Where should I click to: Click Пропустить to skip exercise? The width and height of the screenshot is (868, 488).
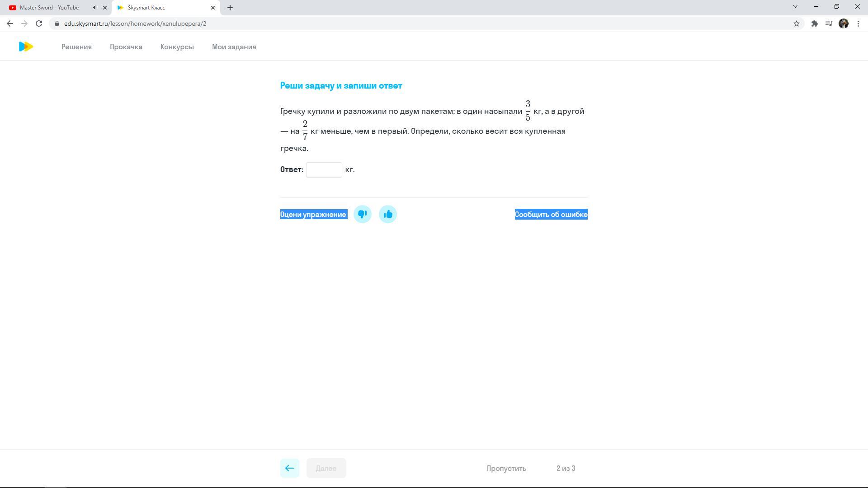(x=506, y=469)
